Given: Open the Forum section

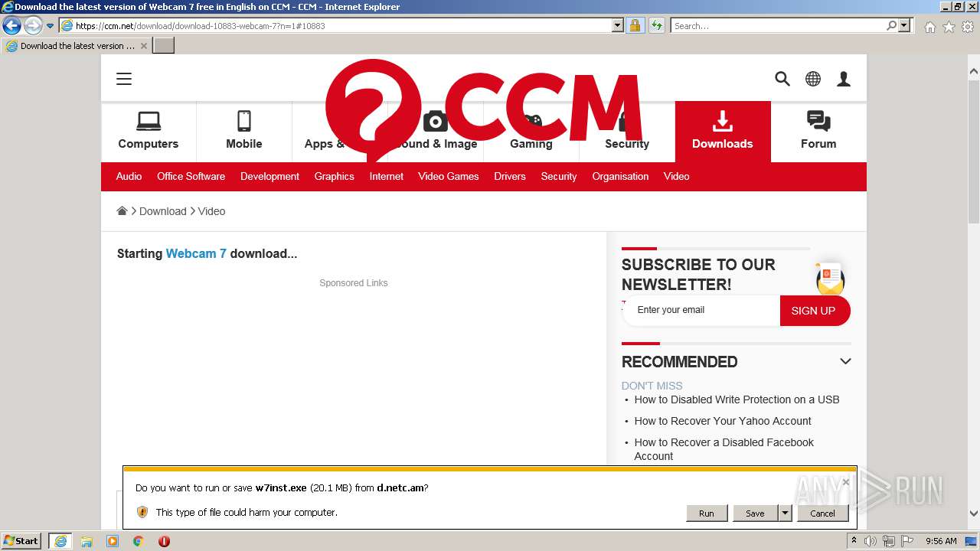Looking at the screenshot, I should (x=818, y=131).
